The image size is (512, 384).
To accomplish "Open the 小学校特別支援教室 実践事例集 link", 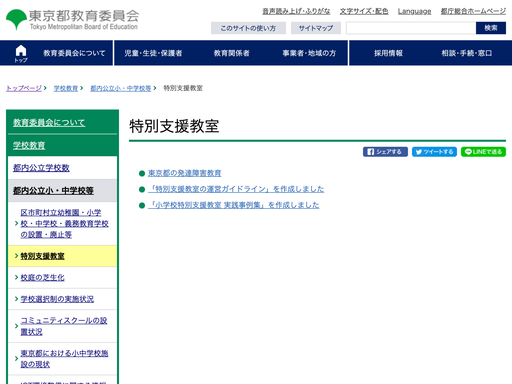I will click(x=234, y=205).
